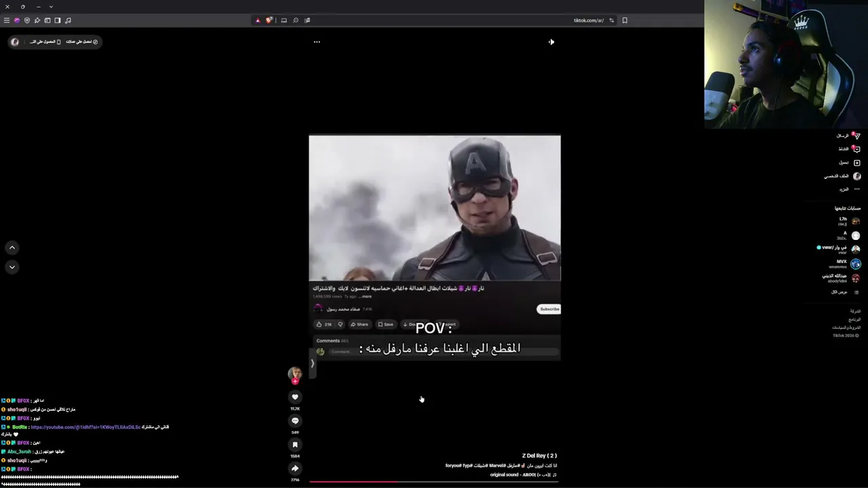Open the profile avatar in top-left pill
The height and width of the screenshot is (488, 868).
click(x=15, y=42)
